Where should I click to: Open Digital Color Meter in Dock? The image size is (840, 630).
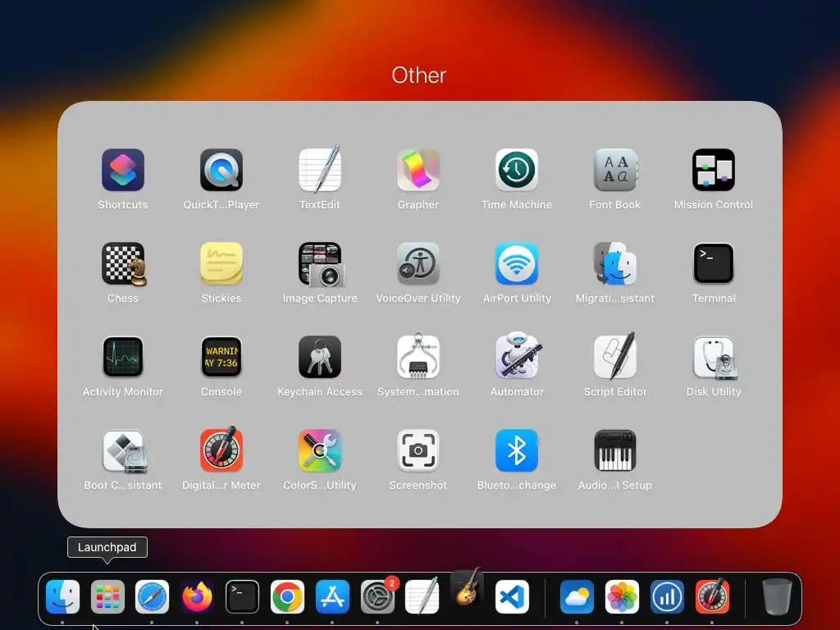(x=712, y=596)
